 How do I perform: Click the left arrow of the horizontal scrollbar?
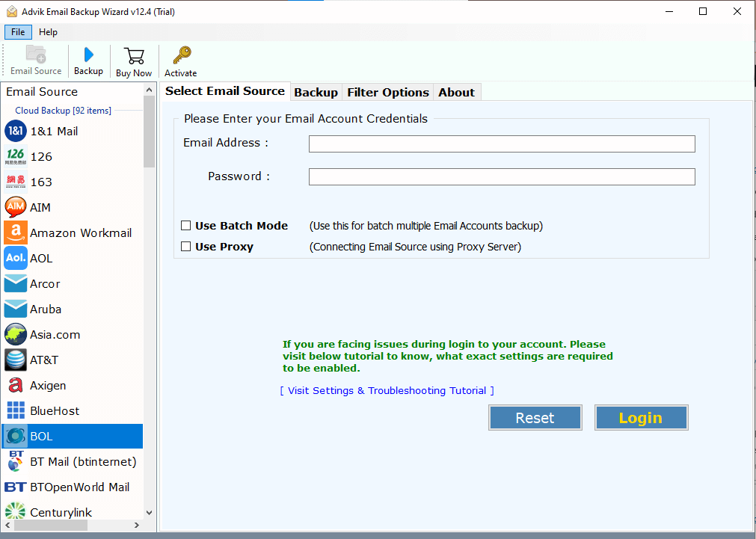[x=7, y=525]
